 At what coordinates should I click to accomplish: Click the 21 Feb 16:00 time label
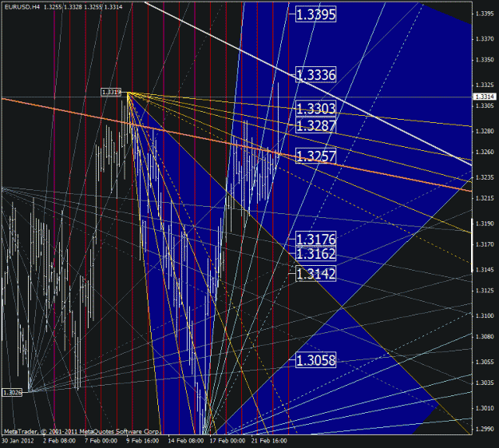click(x=269, y=441)
